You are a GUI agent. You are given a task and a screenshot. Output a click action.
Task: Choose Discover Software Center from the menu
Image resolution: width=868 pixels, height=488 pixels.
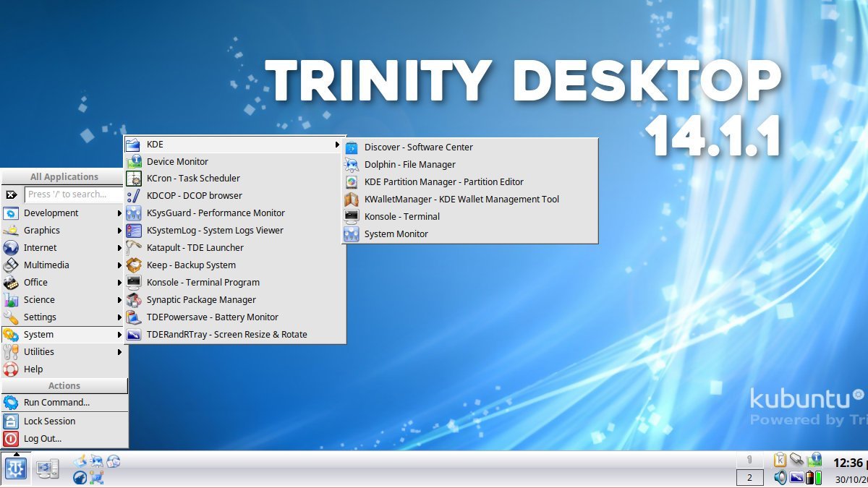coord(419,147)
